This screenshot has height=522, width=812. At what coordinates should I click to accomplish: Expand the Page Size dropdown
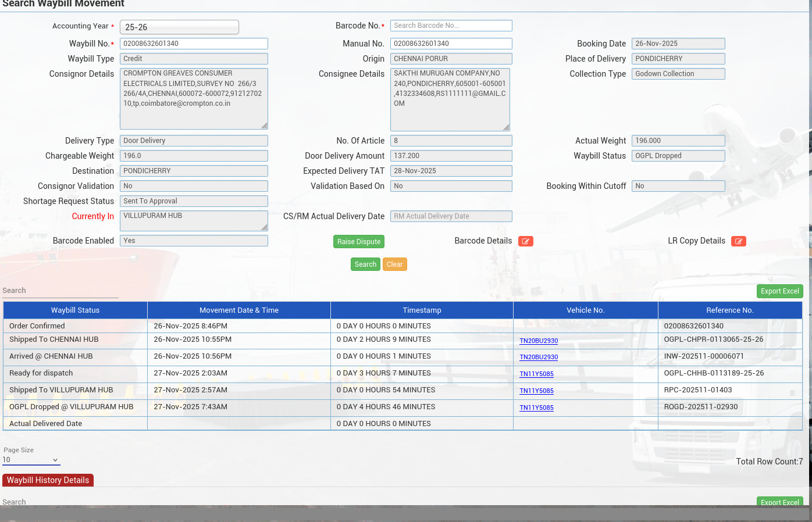coord(31,460)
